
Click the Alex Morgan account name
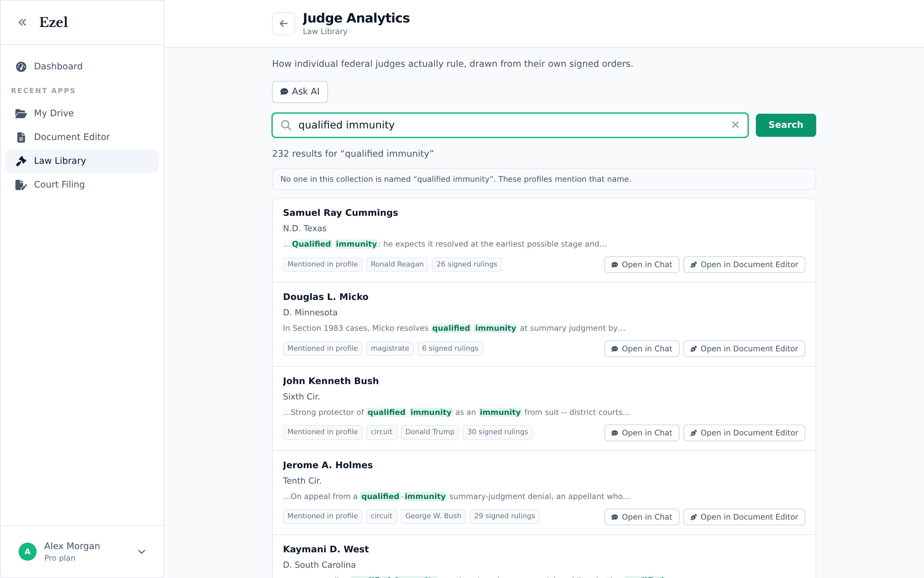coord(72,546)
